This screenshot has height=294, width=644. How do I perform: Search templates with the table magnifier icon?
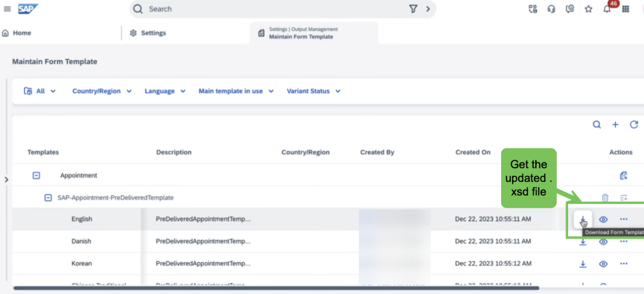coord(596,125)
